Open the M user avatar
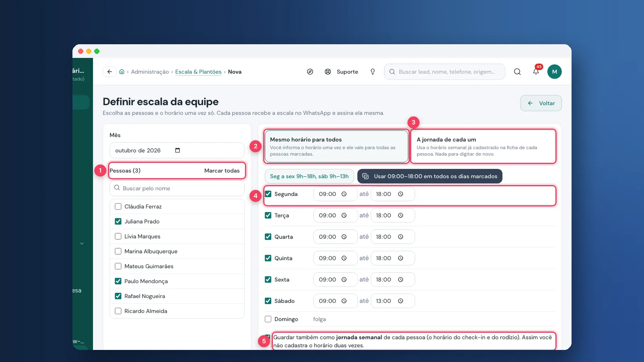This screenshot has height=362, width=644. tap(554, 72)
